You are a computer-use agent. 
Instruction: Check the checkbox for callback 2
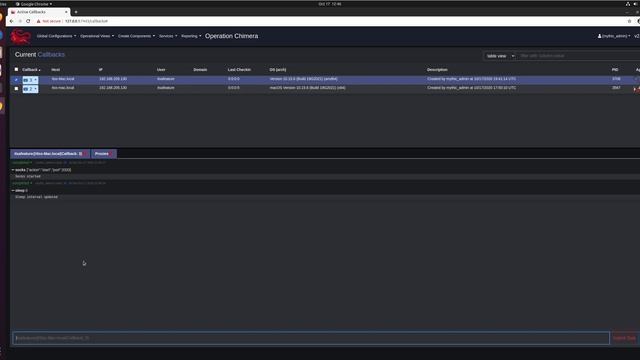[x=16, y=88]
